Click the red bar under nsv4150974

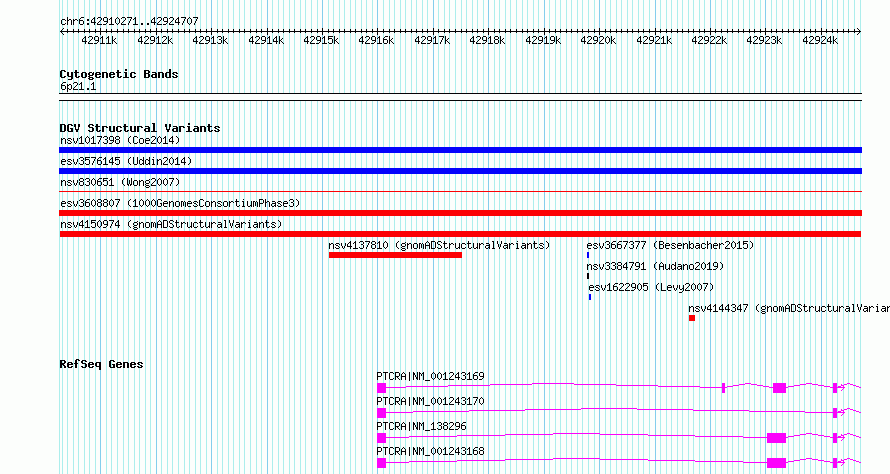460,234
